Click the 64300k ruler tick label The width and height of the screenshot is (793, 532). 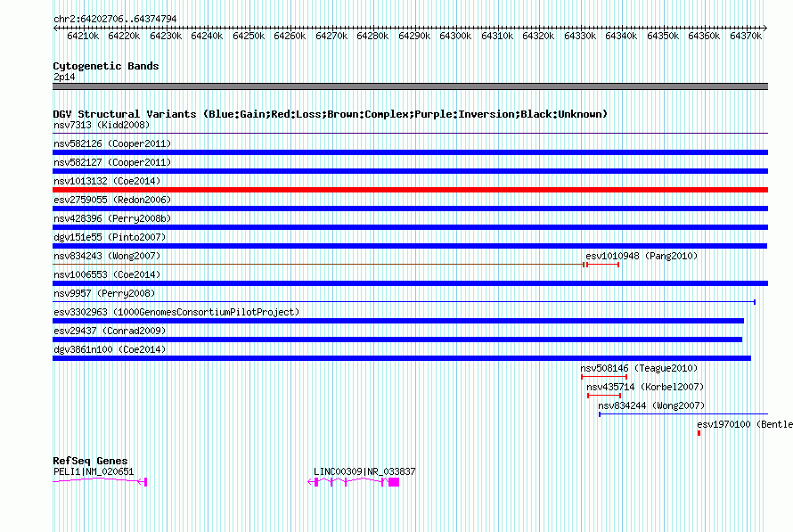455,36
